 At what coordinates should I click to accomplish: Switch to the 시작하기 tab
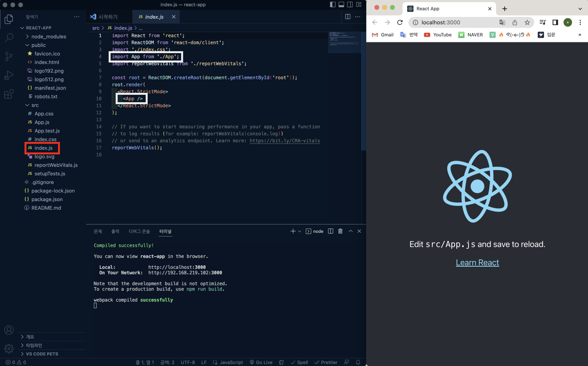click(110, 17)
